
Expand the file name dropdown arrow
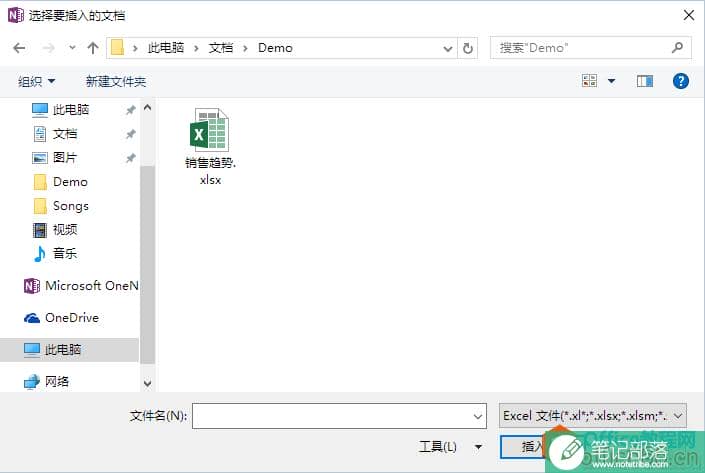tap(477, 416)
